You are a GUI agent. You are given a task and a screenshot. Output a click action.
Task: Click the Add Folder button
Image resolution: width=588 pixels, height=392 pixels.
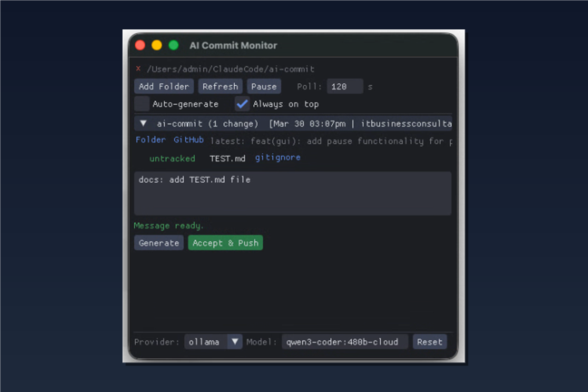164,86
